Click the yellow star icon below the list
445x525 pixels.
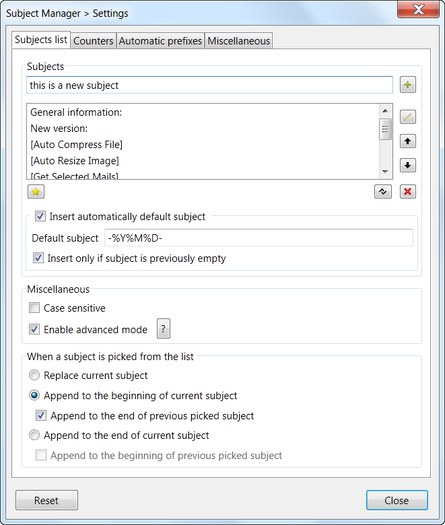(36, 192)
